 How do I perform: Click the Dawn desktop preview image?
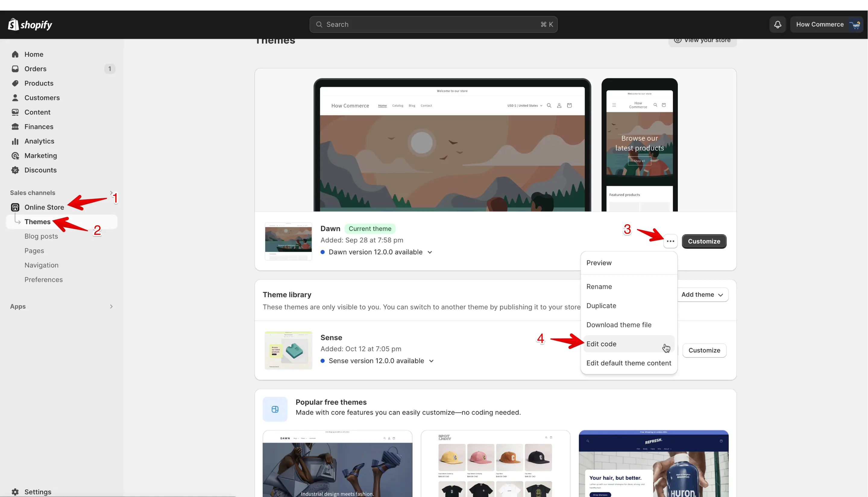[x=452, y=145]
